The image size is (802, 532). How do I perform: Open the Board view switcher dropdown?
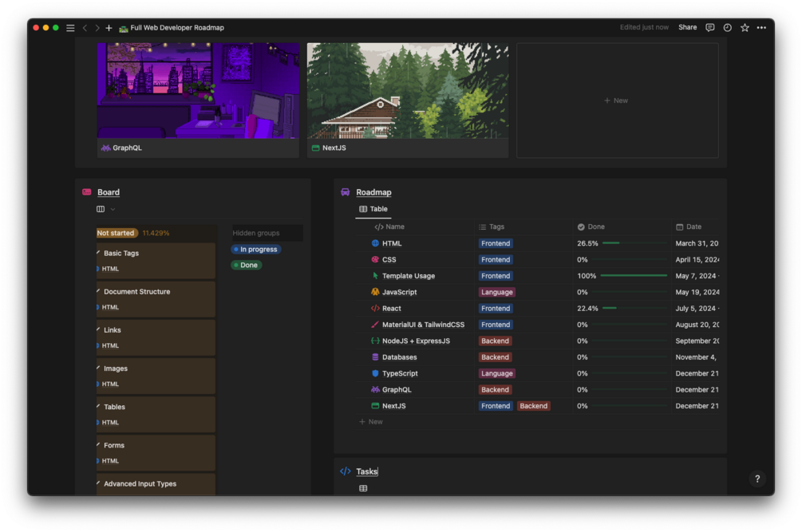point(106,209)
